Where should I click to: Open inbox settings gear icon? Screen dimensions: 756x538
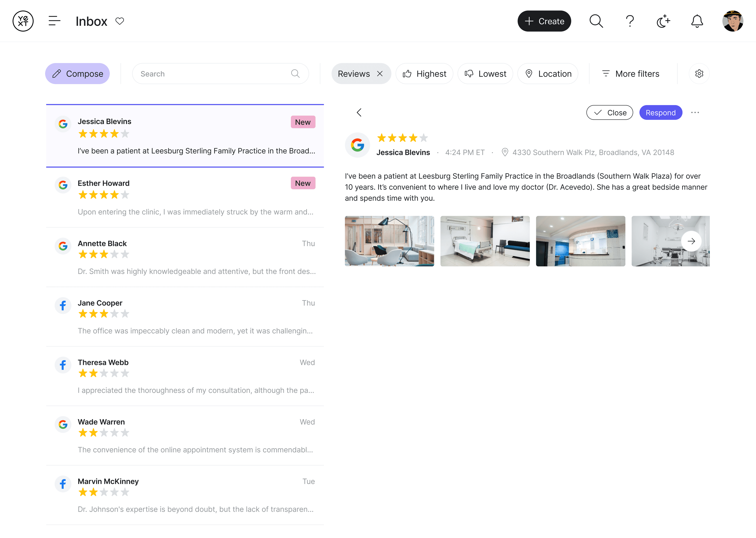(x=699, y=74)
